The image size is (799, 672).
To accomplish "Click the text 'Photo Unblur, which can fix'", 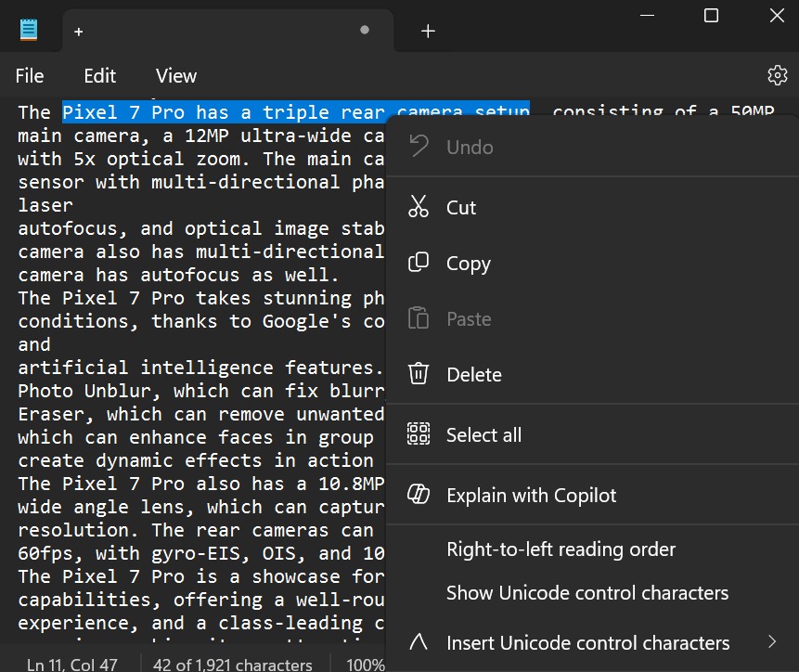I will [168, 391].
